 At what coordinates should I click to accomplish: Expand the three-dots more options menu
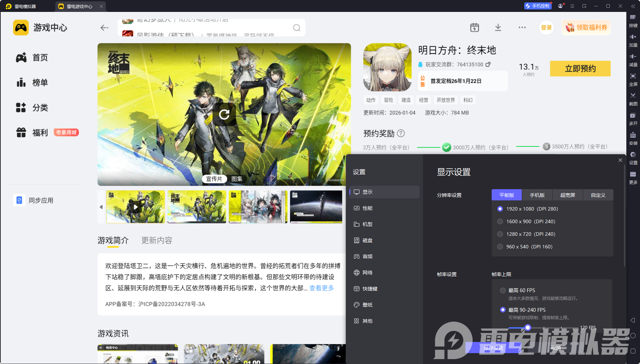tap(522, 28)
